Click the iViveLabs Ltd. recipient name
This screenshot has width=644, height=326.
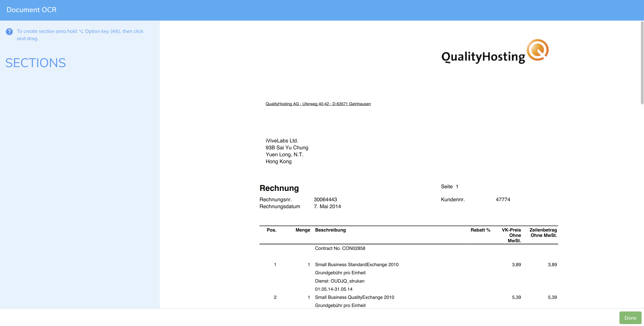(x=282, y=141)
